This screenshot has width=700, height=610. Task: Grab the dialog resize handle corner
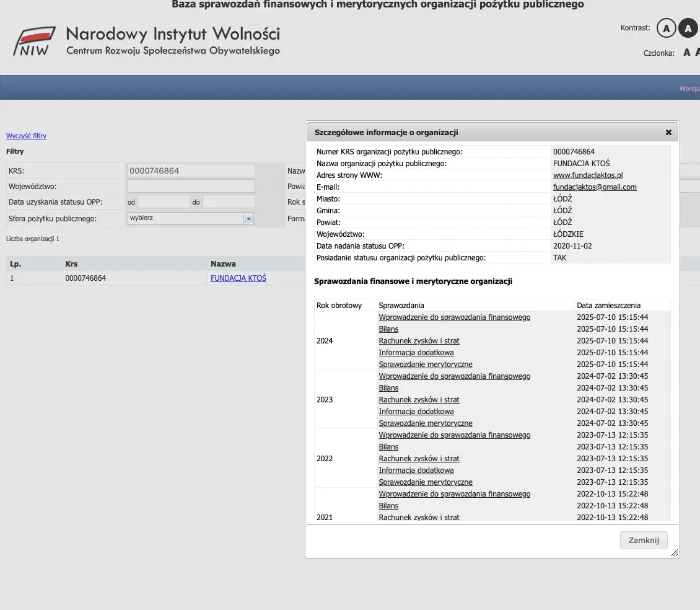pos(674,553)
